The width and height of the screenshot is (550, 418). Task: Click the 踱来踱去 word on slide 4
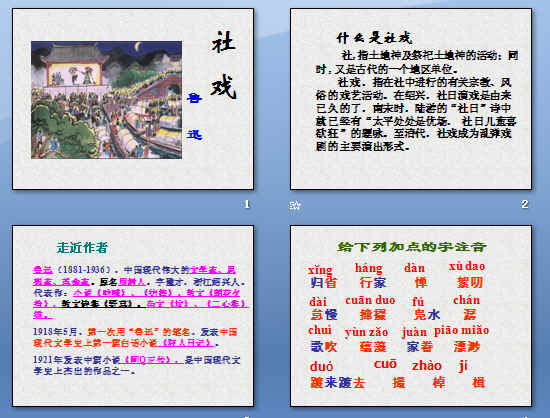pos(337,382)
